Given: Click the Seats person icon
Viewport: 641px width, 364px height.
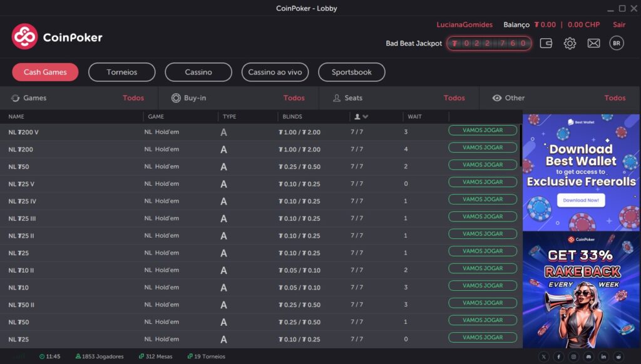Looking at the screenshot, I should 336,98.
